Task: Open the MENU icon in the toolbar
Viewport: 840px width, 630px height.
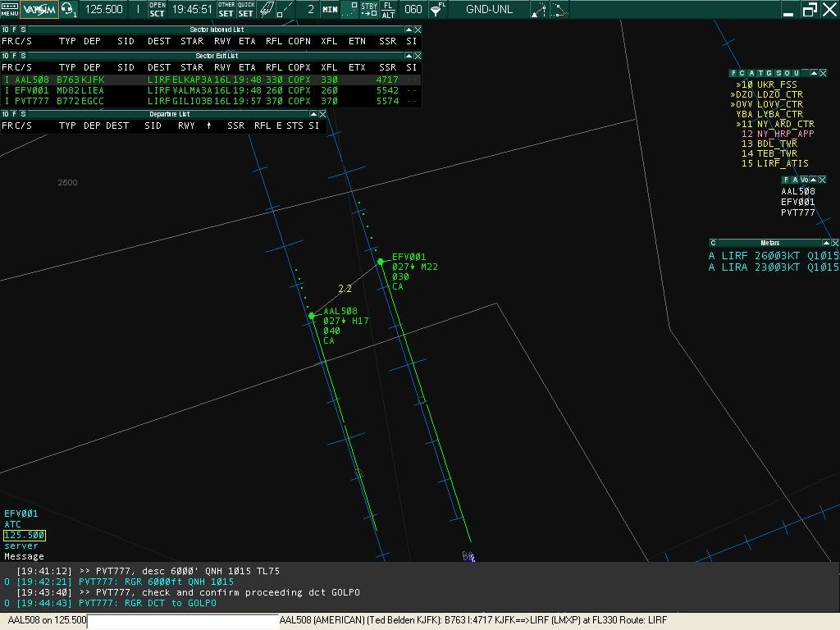Action: point(10,9)
